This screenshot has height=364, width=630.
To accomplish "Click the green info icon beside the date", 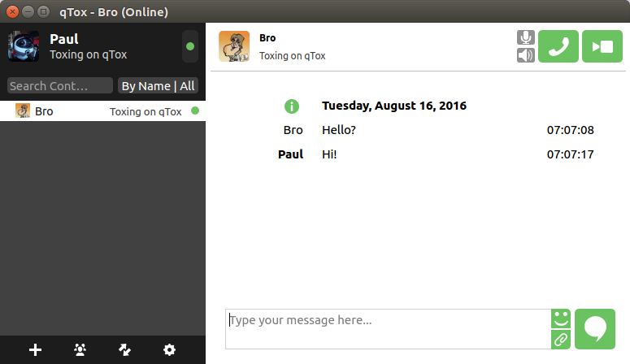I will pos(292,106).
